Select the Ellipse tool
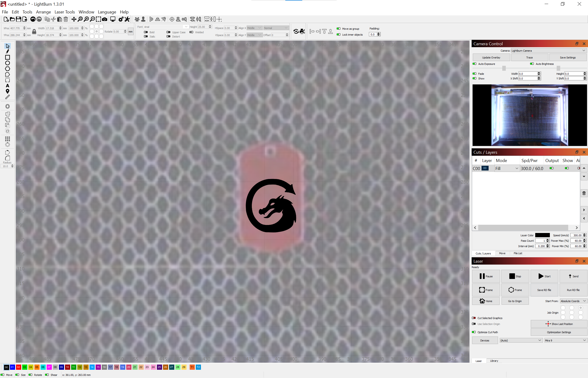The height and width of the screenshot is (378, 588). tap(7, 63)
